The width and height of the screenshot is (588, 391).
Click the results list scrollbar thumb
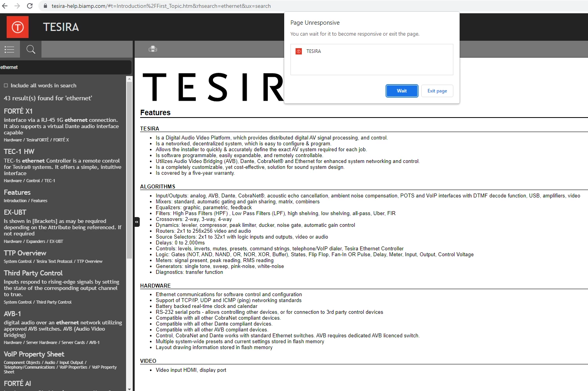[x=129, y=170]
